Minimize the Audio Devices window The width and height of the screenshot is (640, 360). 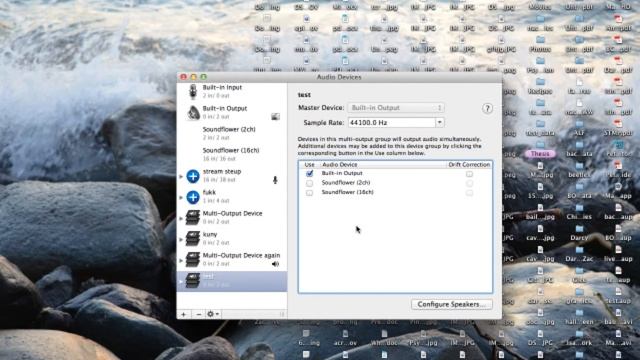[193, 77]
